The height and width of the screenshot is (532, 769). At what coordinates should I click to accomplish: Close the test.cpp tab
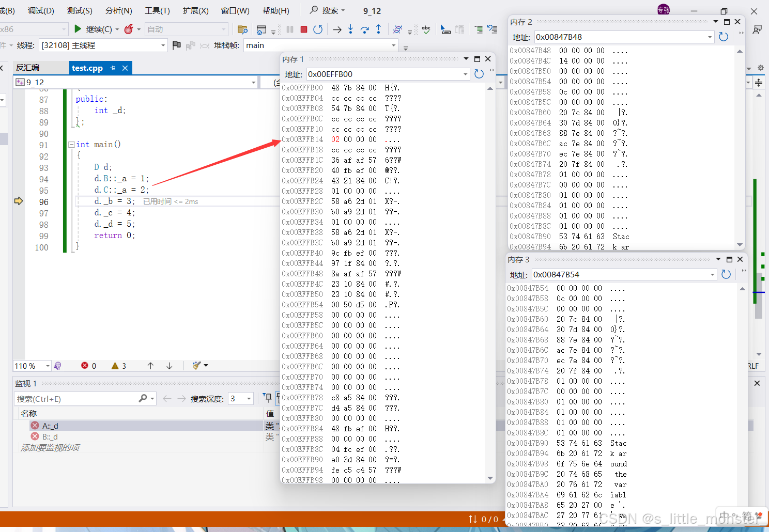click(125, 68)
